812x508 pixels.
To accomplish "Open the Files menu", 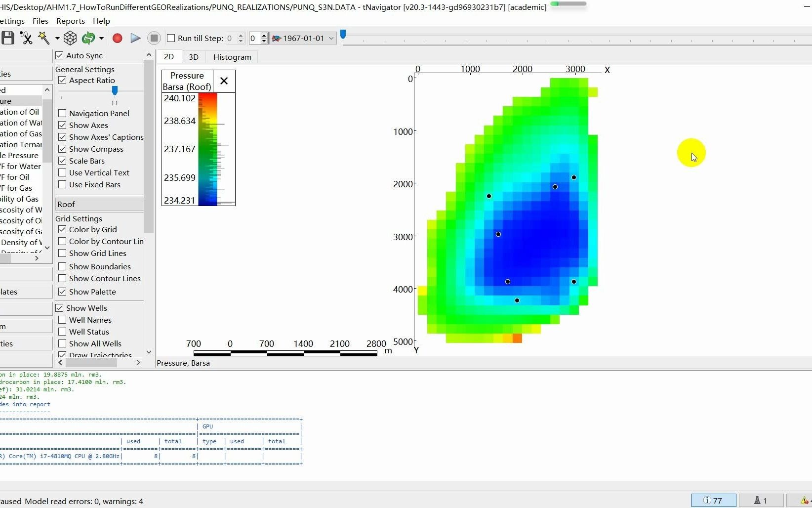I will (41, 21).
